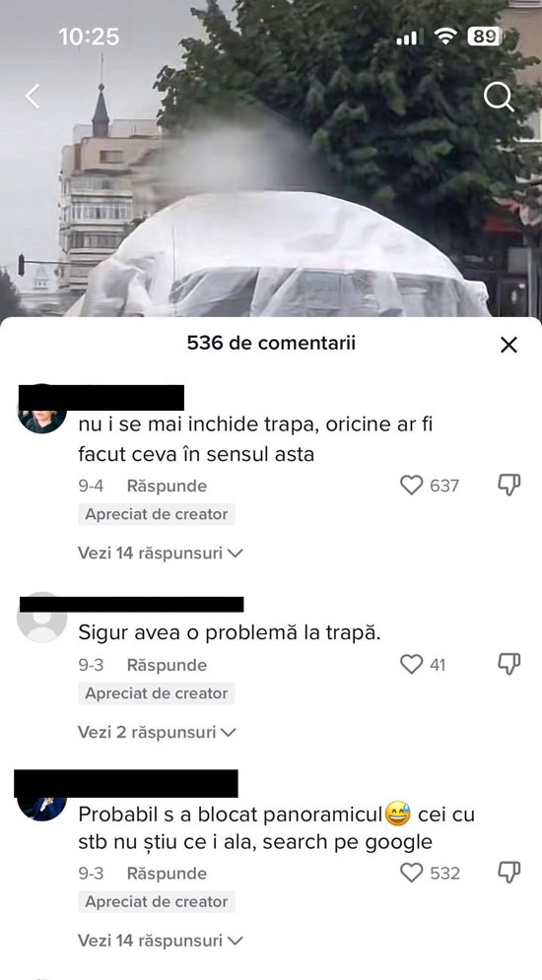Open the third commenter's profile avatar
This screenshot has width=542, height=980.
click(42, 808)
